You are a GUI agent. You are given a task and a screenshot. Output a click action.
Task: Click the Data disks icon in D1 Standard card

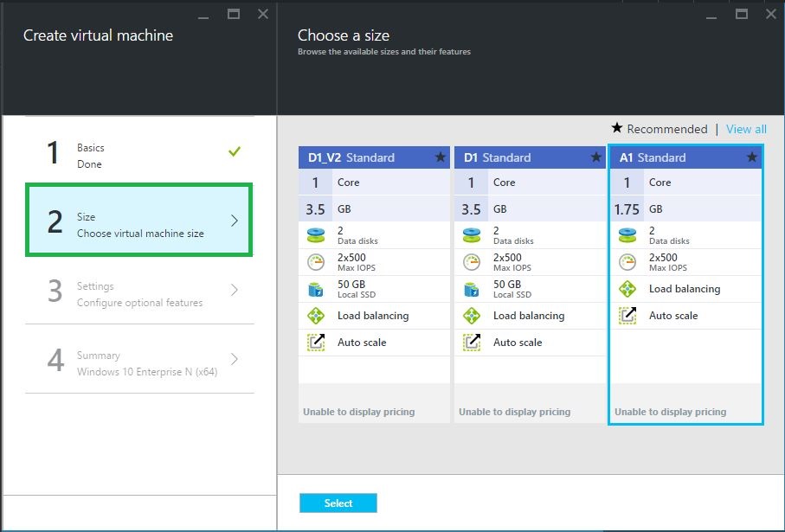click(472, 234)
